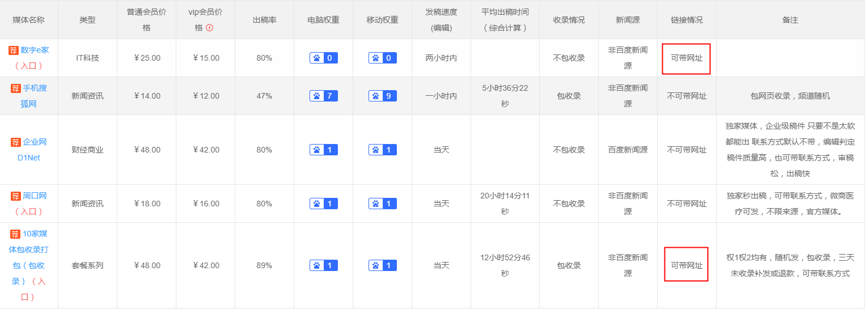Viewport: 868px width, 309px height.
Task: Click the 47% 出稿率 cell
Action: pos(264,96)
